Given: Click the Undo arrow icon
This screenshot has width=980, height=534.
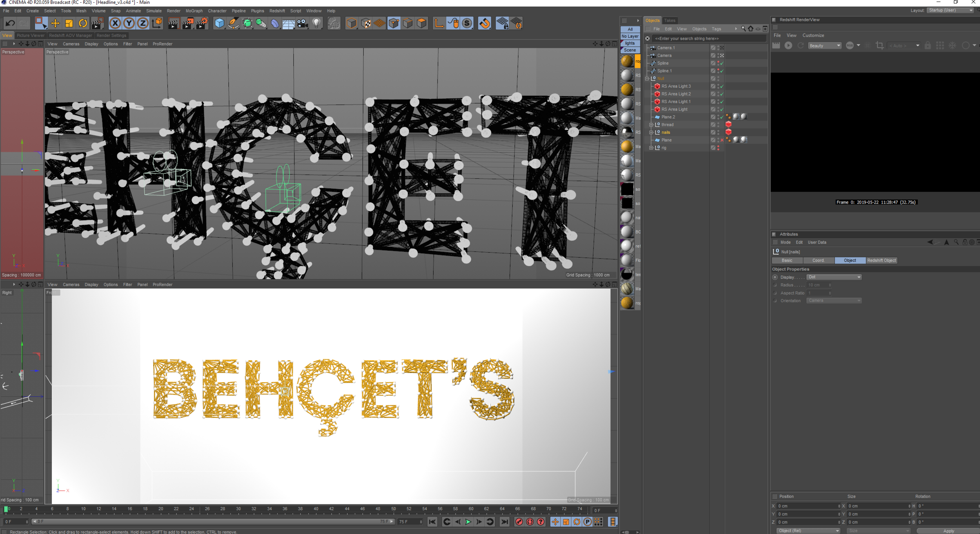Looking at the screenshot, I should coord(10,24).
